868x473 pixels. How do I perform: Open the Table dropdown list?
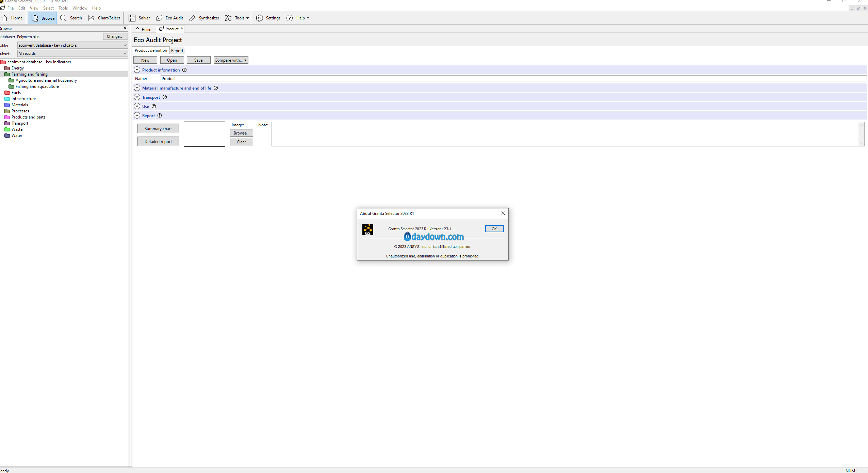point(72,45)
